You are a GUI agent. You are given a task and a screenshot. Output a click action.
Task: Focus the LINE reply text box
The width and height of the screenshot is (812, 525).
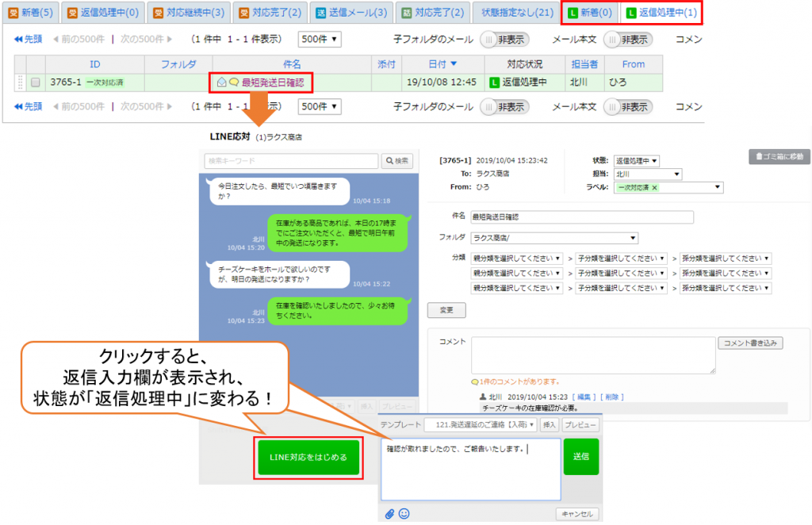click(x=471, y=469)
